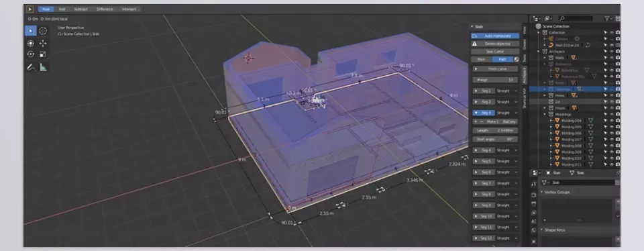This screenshot has width=644, height=251.
Task: Select Difference boolean mode
Action: pyautogui.click(x=105, y=9)
